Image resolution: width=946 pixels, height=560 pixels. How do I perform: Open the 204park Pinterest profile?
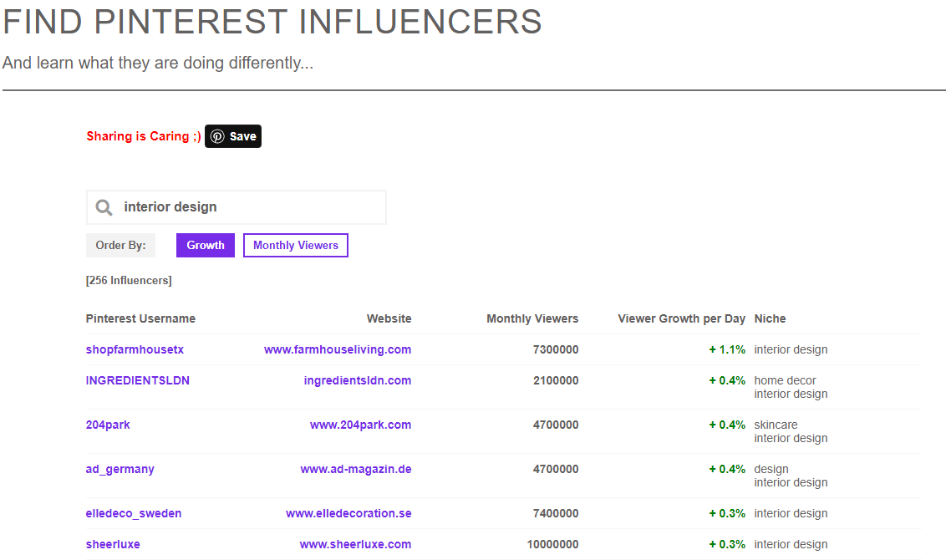click(x=108, y=425)
